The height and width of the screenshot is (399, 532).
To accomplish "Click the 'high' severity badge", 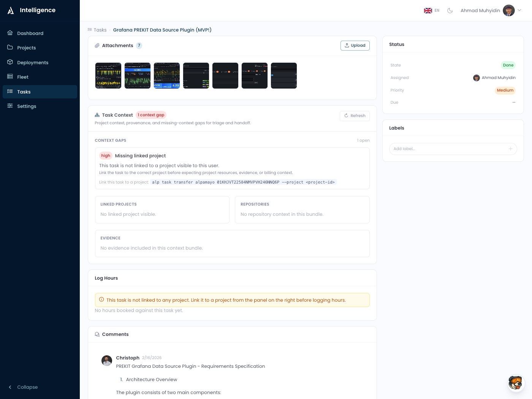I will (x=106, y=156).
